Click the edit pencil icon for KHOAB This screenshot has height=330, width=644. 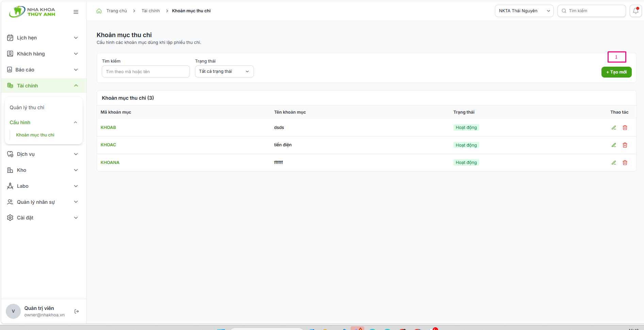click(614, 128)
